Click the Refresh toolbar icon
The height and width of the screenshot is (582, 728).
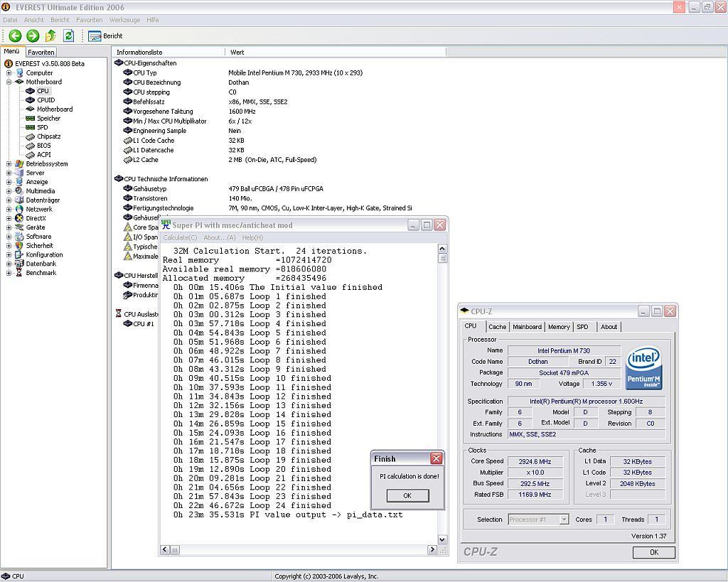[x=69, y=36]
